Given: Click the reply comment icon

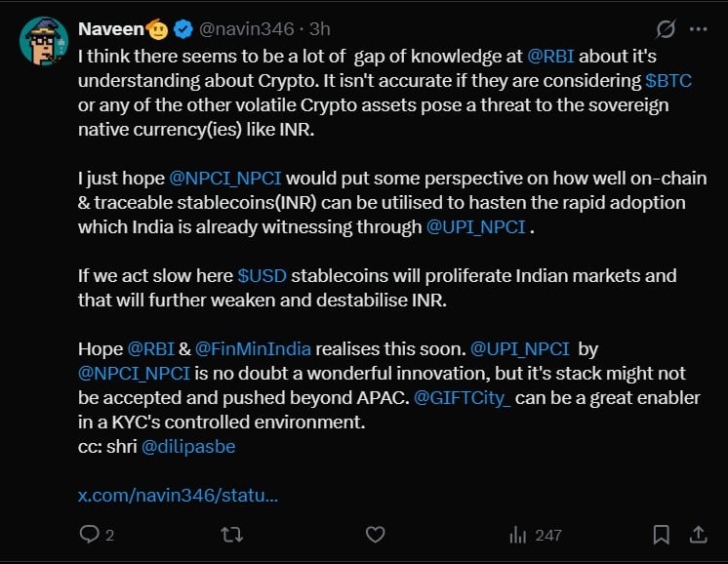Looking at the screenshot, I should coord(89,534).
